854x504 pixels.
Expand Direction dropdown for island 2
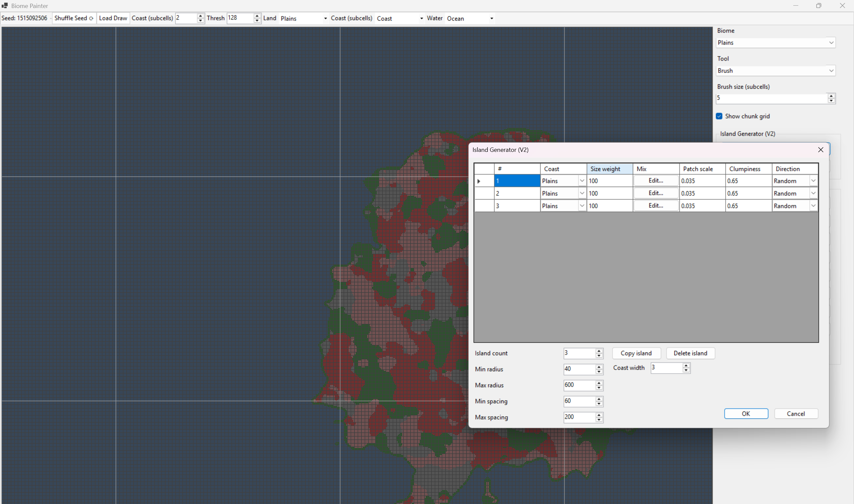(813, 193)
